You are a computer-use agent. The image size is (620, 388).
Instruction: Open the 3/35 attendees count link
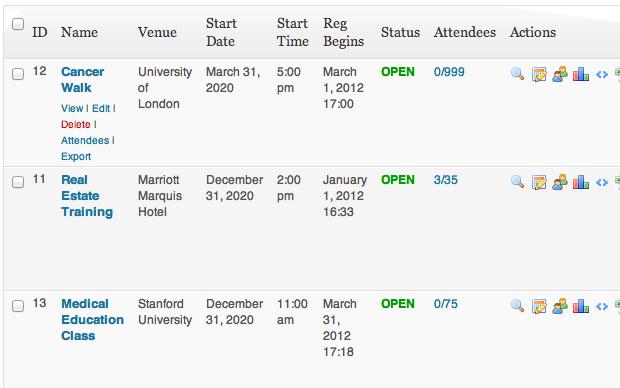446,180
